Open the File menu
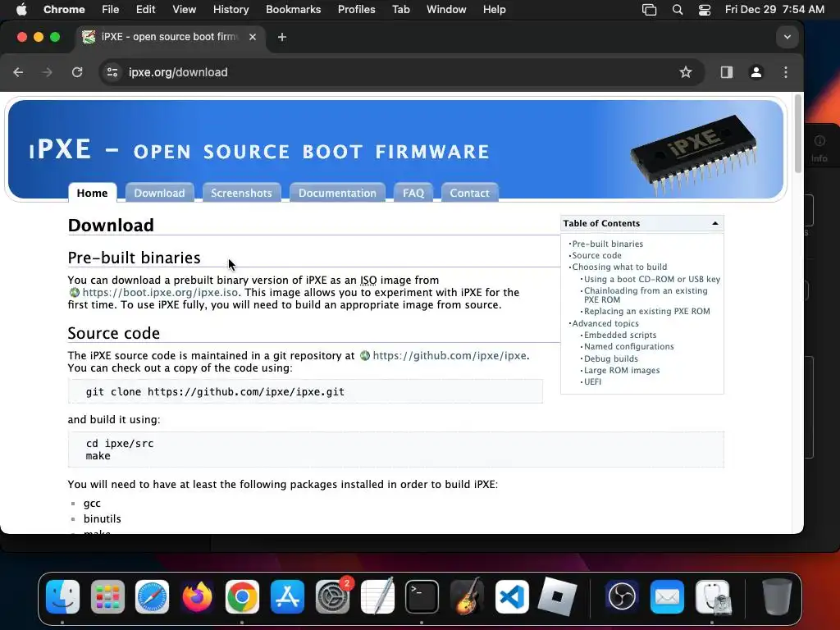The height and width of the screenshot is (630, 840). 111,9
